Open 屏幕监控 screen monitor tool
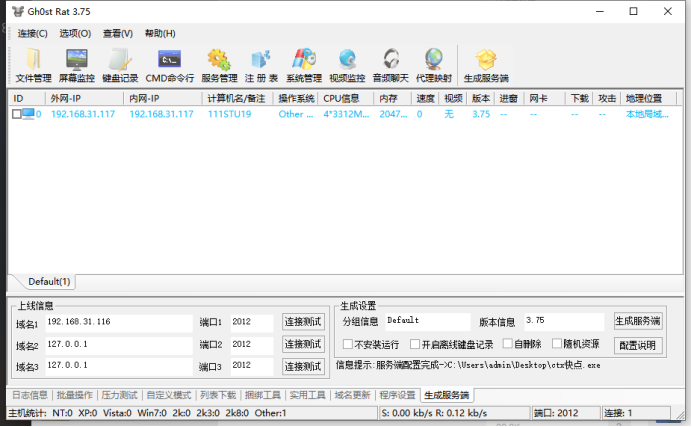Image resolution: width=692 pixels, height=427 pixels. pyautogui.click(x=77, y=65)
